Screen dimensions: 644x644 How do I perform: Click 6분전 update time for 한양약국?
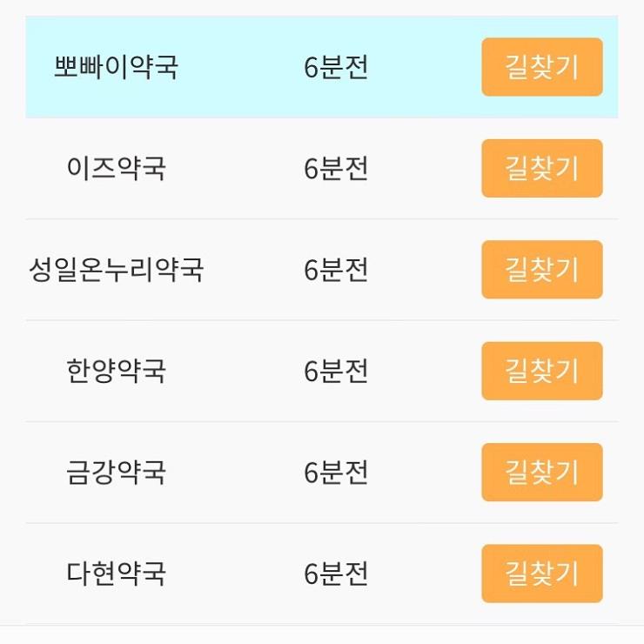336,371
